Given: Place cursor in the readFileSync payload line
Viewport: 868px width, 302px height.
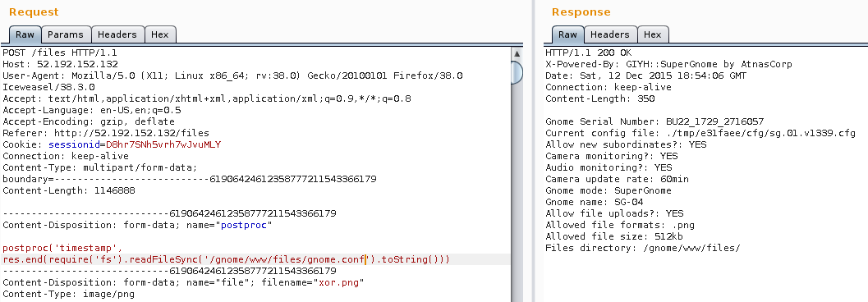Looking at the screenshot, I should coord(226,259).
